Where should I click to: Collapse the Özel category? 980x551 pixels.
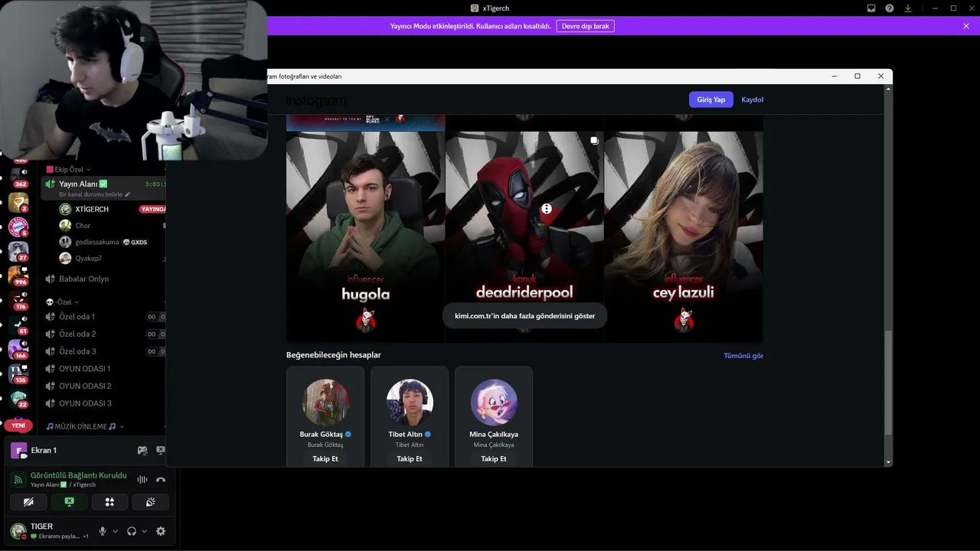click(63, 302)
